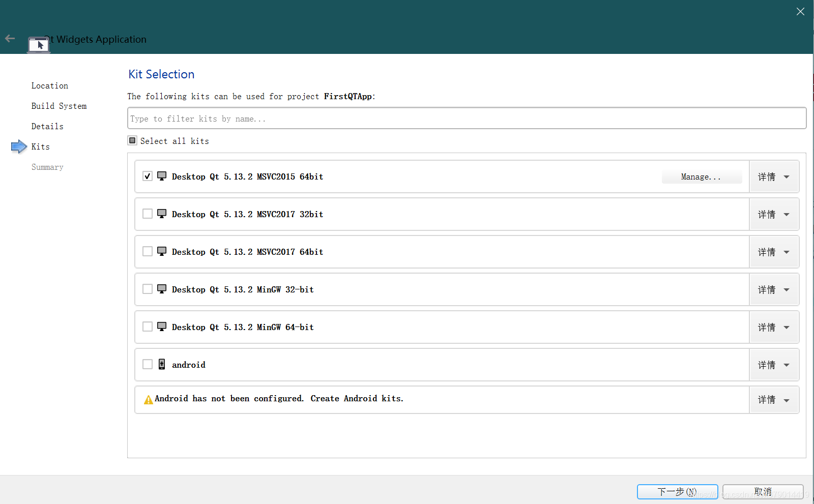The width and height of the screenshot is (814, 504).
Task: Click the monitor icon for MinGW 32-bit kit
Action: [162, 289]
